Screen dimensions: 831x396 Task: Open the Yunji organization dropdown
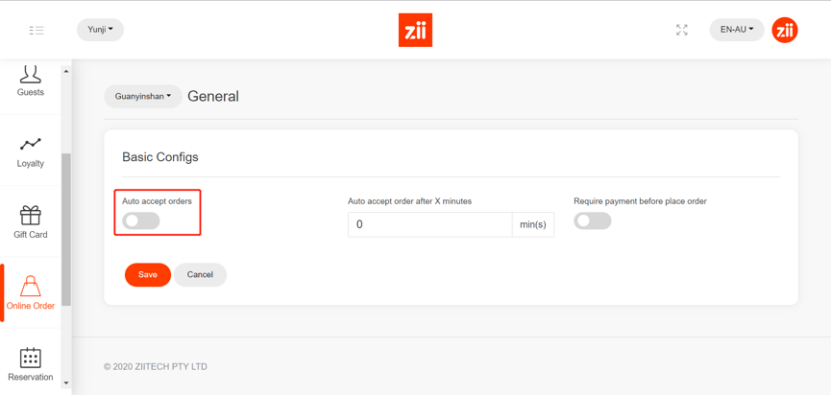(100, 30)
